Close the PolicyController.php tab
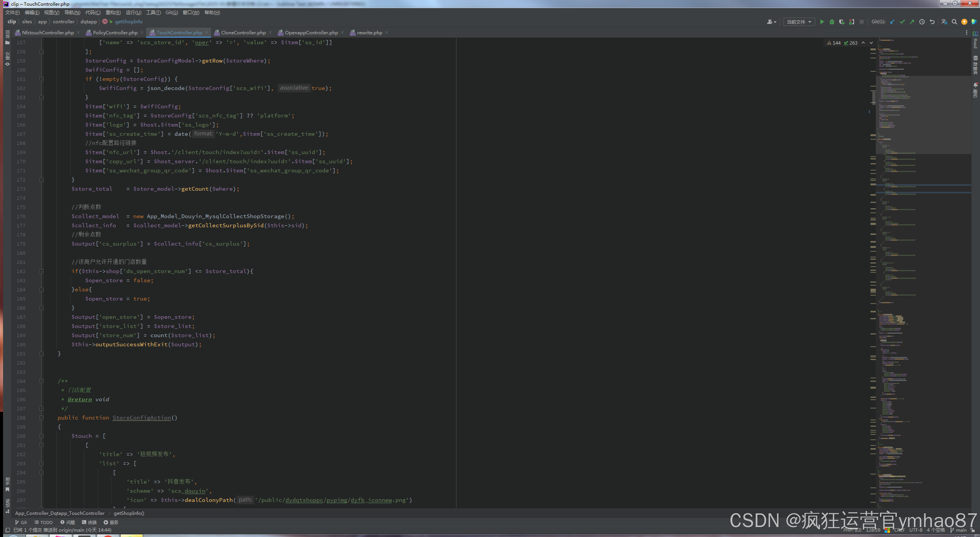The image size is (980, 537). tap(142, 32)
